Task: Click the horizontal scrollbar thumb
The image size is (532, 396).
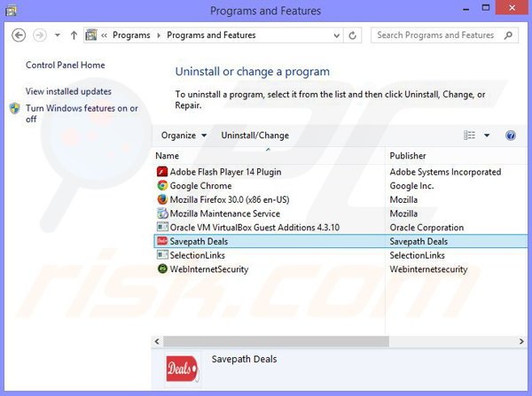Action: coord(276,341)
